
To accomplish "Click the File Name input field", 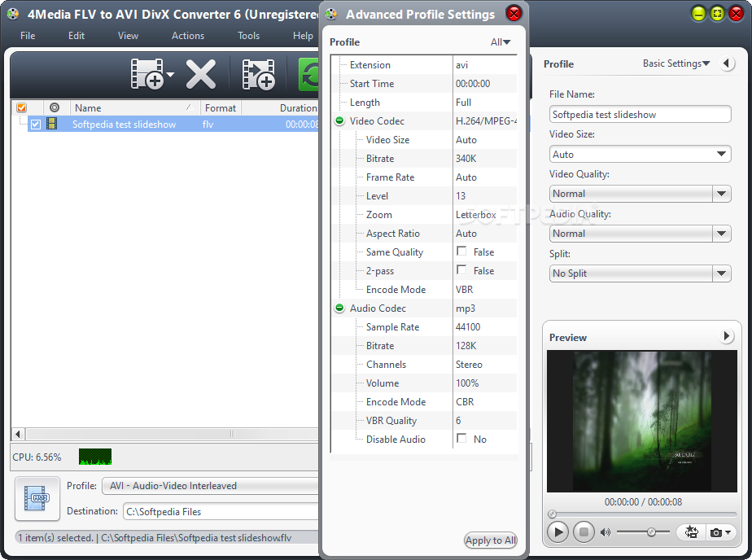I will (x=640, y=114).
